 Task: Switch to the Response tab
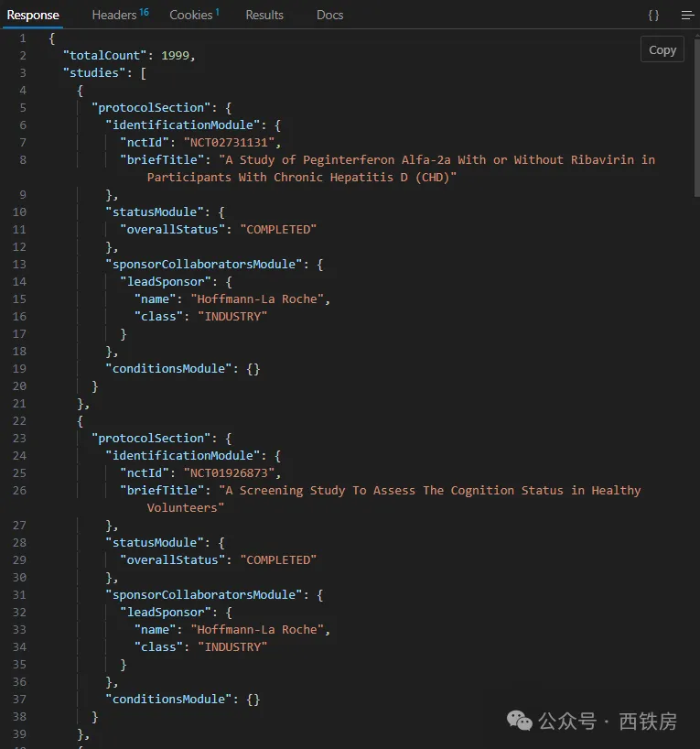33,15
